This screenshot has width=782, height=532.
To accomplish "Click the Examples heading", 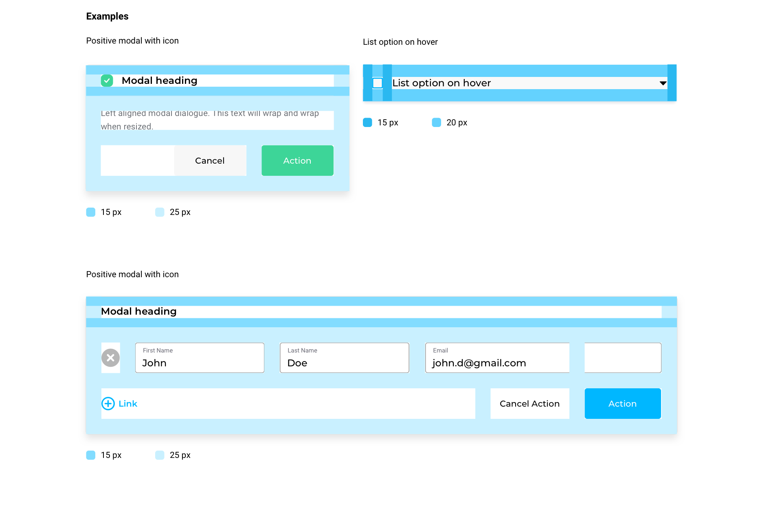I will [107, 16].
